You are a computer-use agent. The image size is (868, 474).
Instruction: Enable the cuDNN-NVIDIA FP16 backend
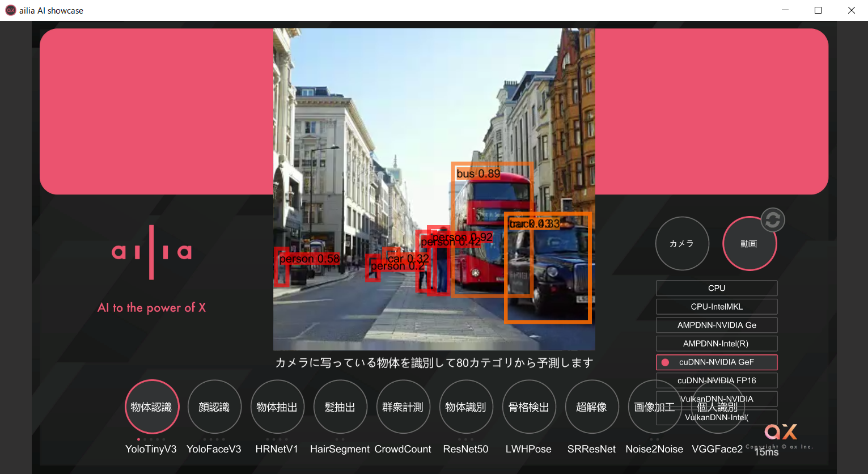coord(717,380)
